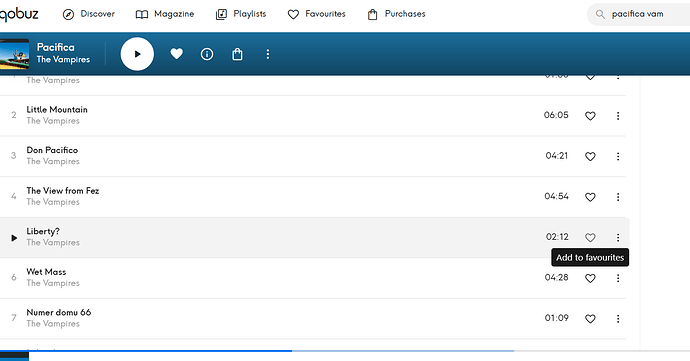Open more options for Don Pacifico

618,156
